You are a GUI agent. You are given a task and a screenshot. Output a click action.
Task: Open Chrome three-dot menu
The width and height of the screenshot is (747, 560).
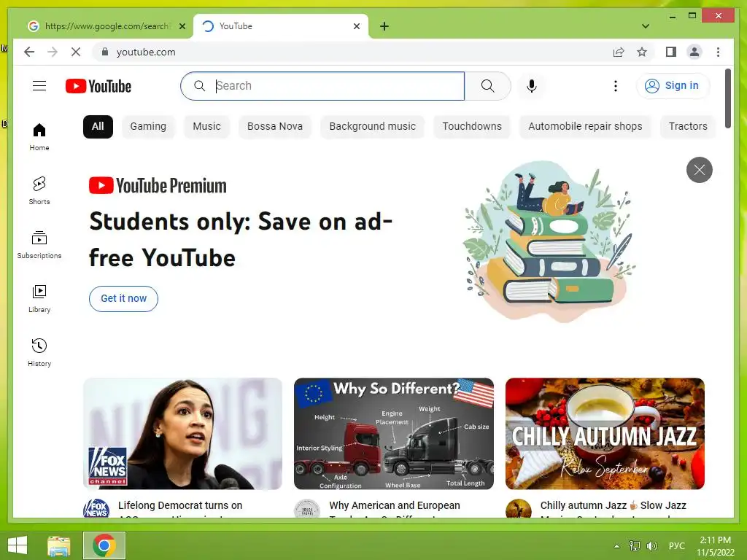tap(718, 52)
